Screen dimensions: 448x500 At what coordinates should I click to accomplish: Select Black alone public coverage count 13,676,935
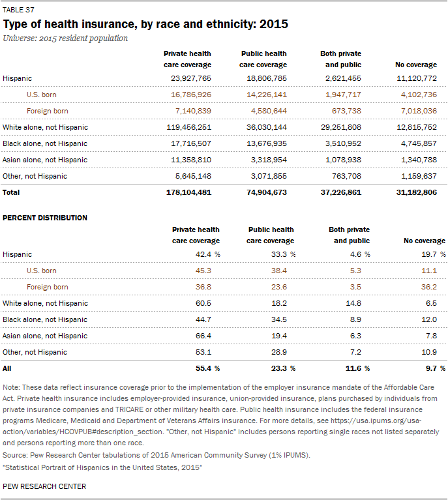click(x=267, y=143)
